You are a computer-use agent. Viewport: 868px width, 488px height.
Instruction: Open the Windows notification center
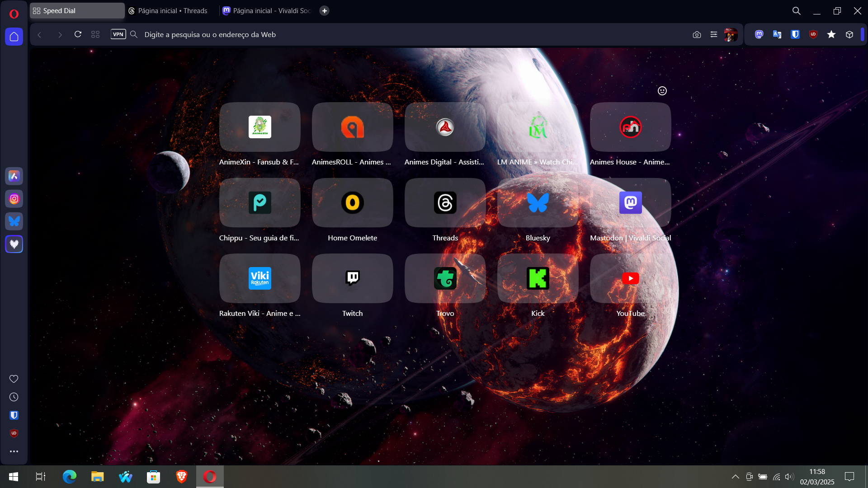point(849,477)
